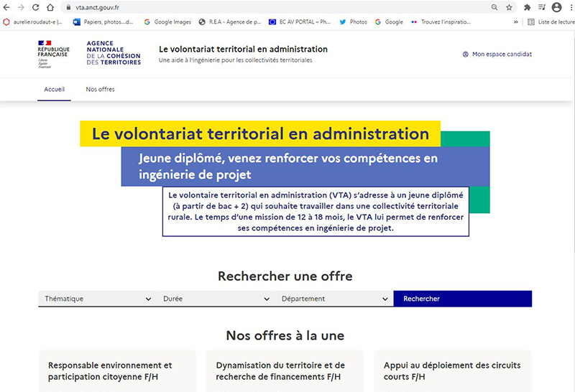This screenshot has height=392, width=575.
Task: Open the Chrome three-dot menu
Action: [x=572, y=7]
